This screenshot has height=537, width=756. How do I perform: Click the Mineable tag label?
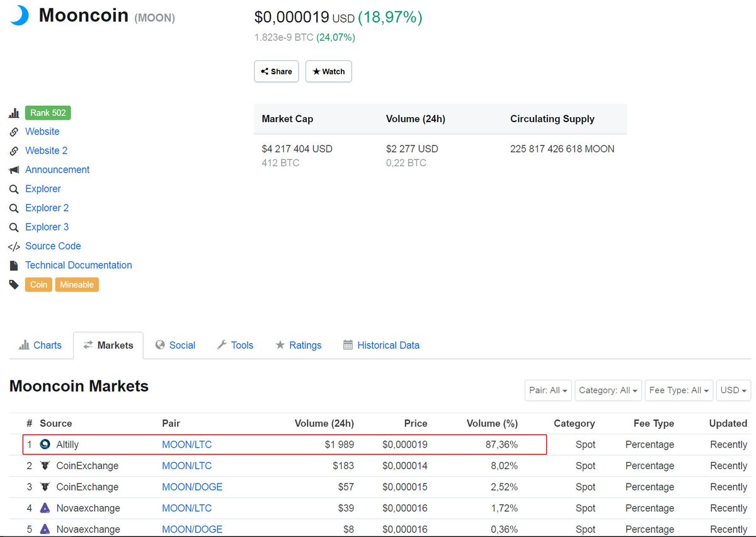point(77,285)
